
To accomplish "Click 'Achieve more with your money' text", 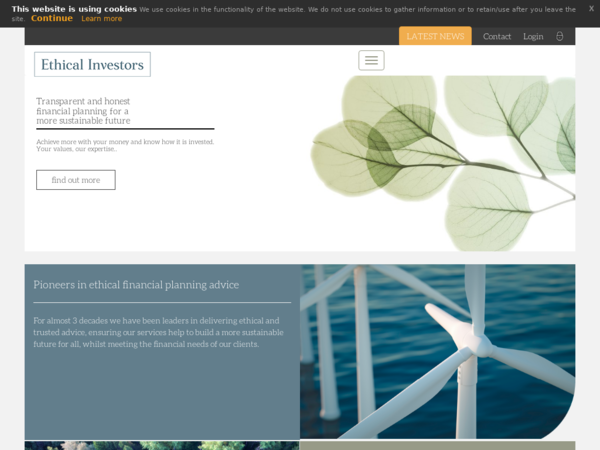I will coord(125,145).
